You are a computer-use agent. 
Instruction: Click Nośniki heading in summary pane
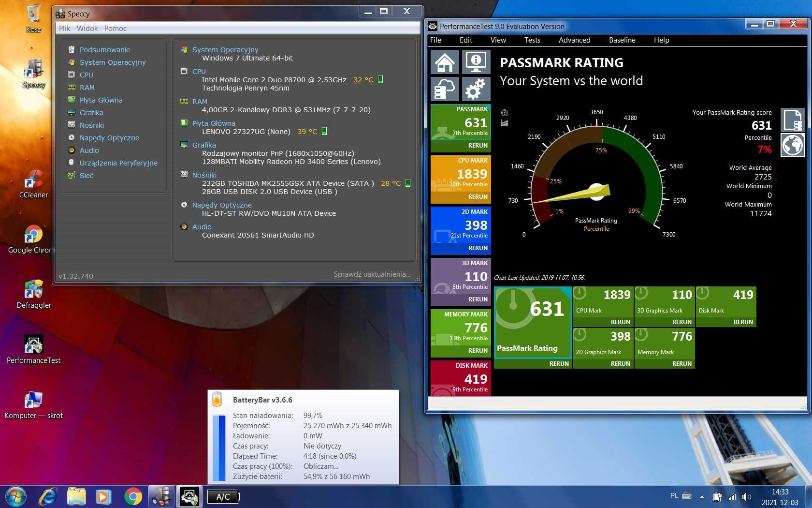(x=204, y=175)
